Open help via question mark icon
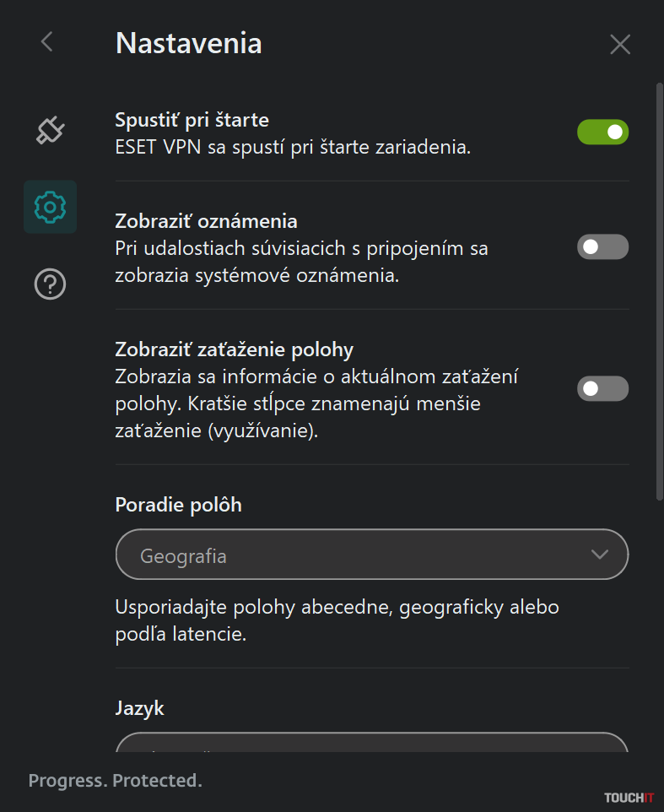Screen dimensions: 664x812 tap(50, 284)
